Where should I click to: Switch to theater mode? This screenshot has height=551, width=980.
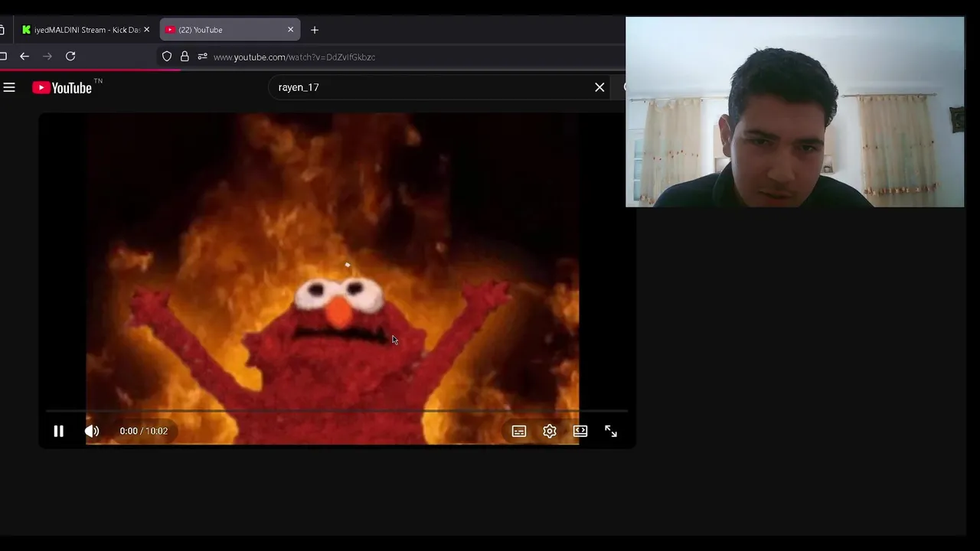pyautogui.click(x=580, y=431)
